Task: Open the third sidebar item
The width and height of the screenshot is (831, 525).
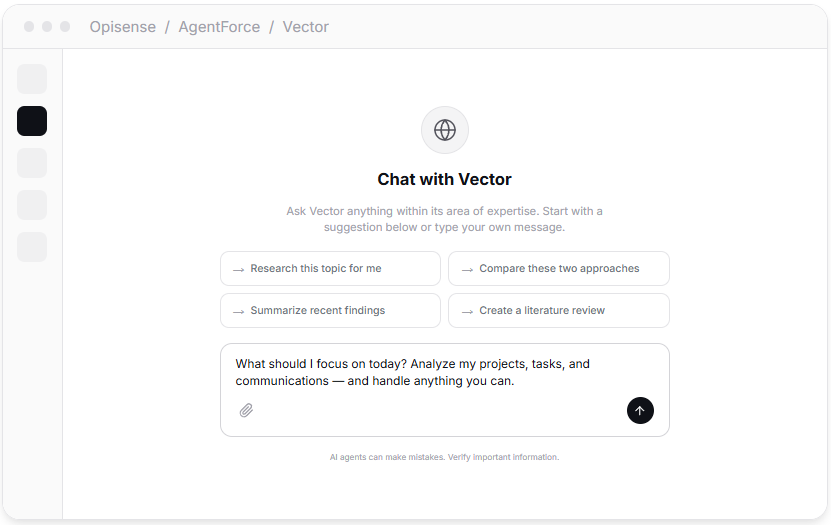Action: click(32, 163)
